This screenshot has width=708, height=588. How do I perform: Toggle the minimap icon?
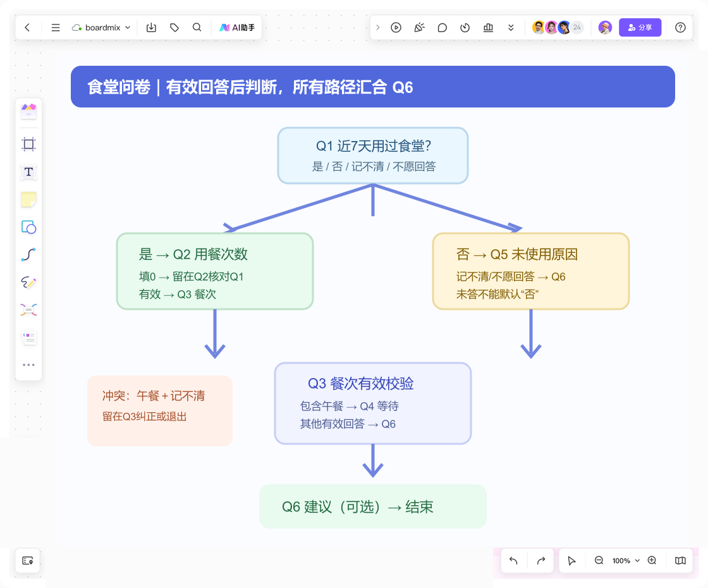coord(680,560)
